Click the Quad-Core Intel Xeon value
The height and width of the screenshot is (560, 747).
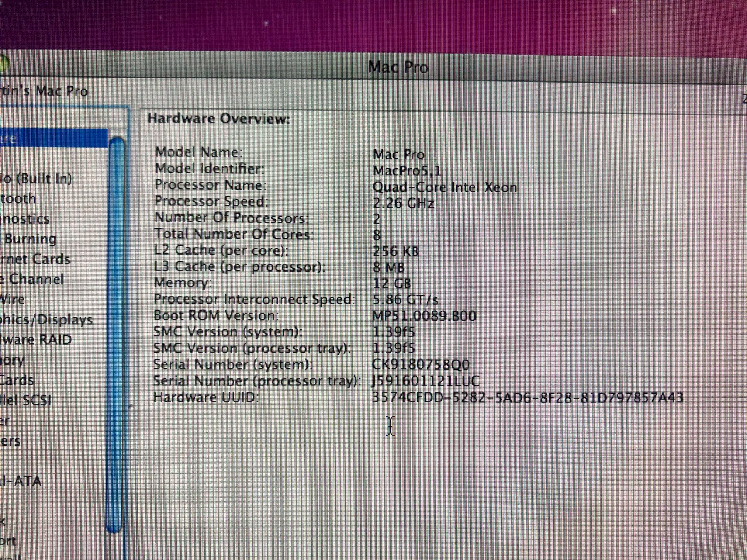[445, 187]
